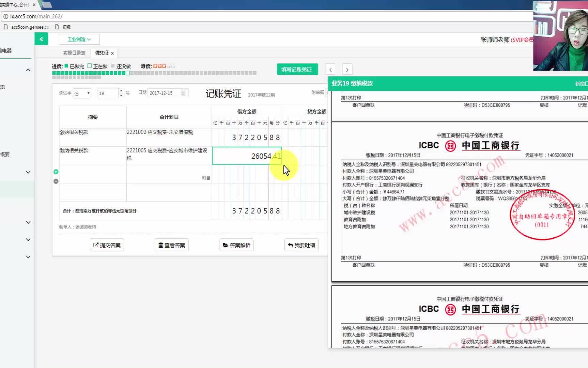
Task: Collapse the top sidebar section with the ∧ arrow
Action: pyautogui.click(x=28, y=70)
